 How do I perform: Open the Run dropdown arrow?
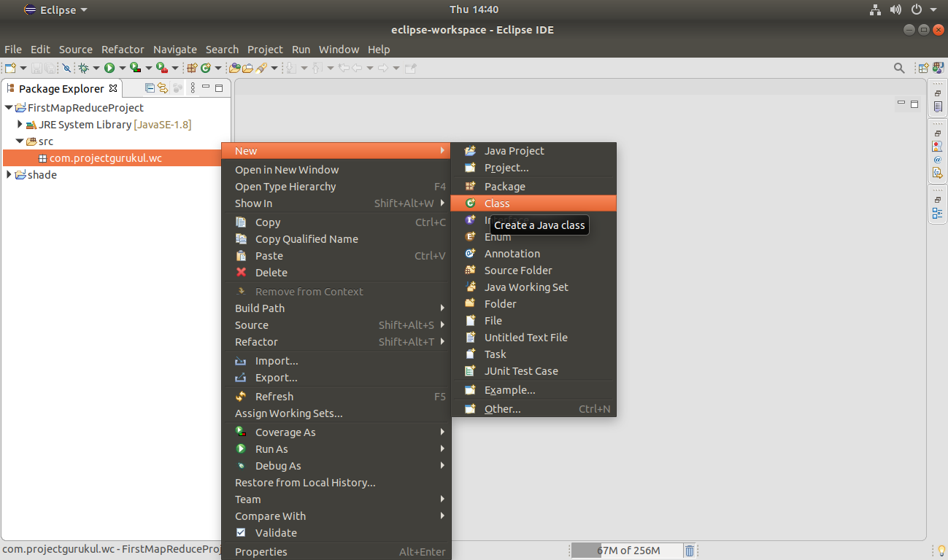tap(122, 68)
